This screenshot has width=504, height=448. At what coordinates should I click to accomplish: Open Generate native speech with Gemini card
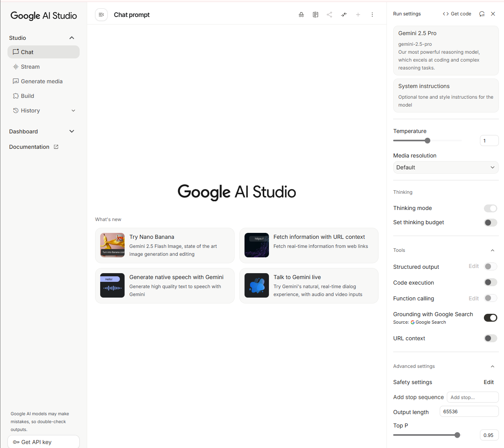165,286
